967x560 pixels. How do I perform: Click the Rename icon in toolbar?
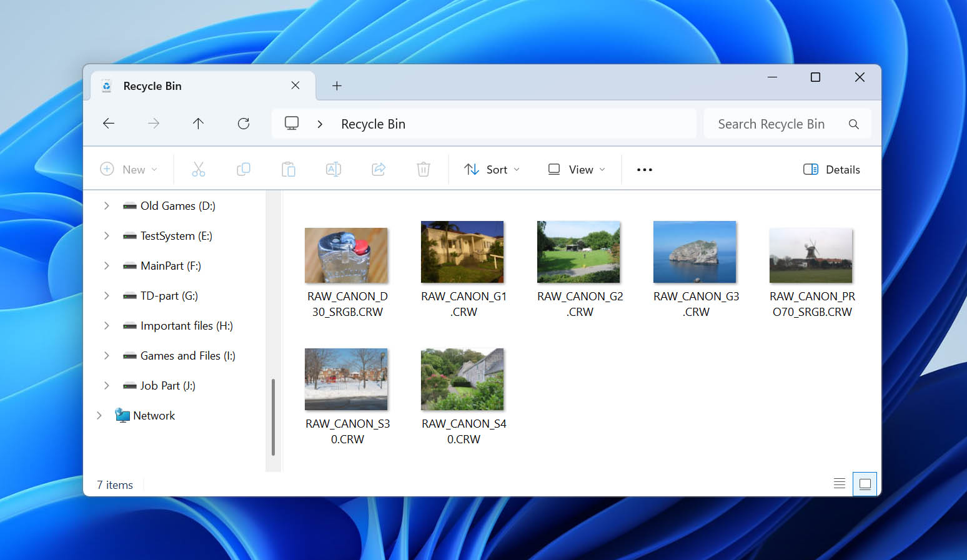tap(334, 169)
